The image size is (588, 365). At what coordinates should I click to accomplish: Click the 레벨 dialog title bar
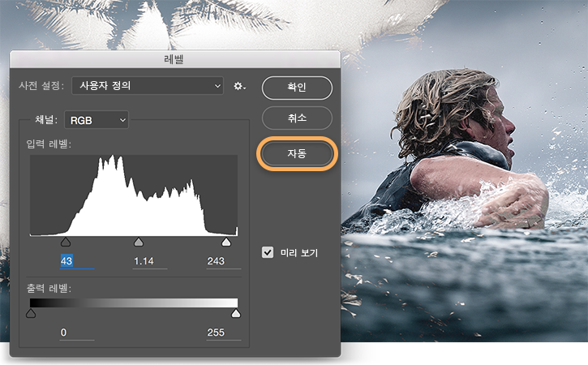point(175,59)
